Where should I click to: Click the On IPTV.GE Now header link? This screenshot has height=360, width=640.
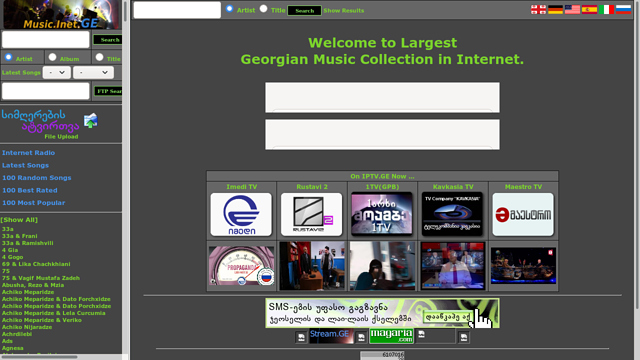382,176
